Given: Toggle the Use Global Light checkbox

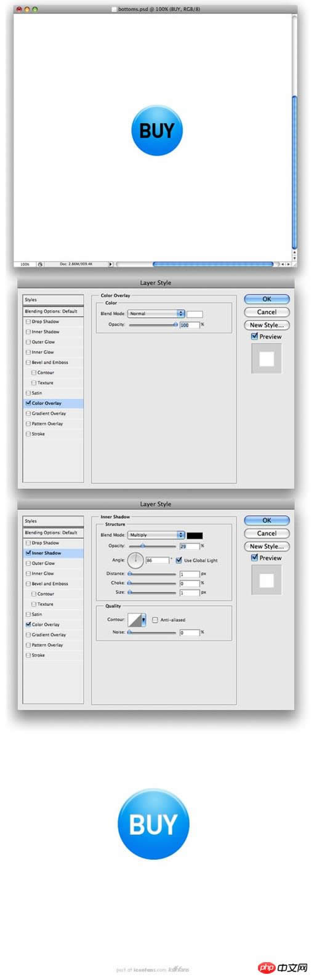Looking at the screenshot, I should (x=179, y=560).
